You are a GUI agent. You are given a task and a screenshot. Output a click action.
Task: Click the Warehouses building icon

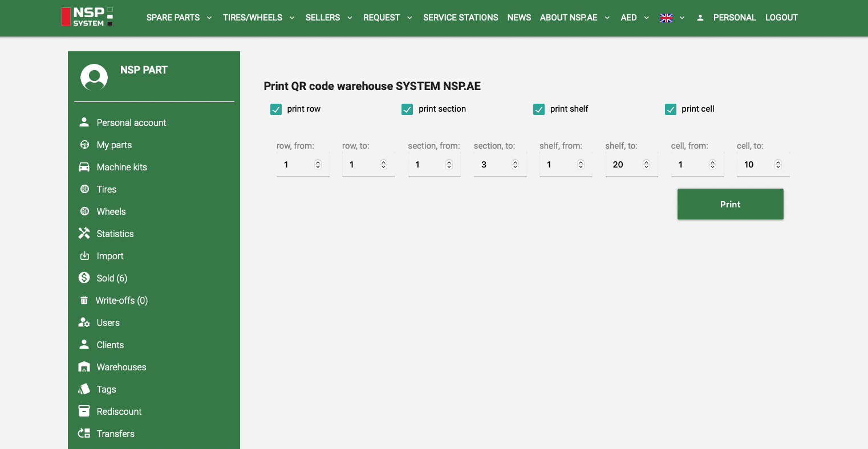(x=84, y=367)
